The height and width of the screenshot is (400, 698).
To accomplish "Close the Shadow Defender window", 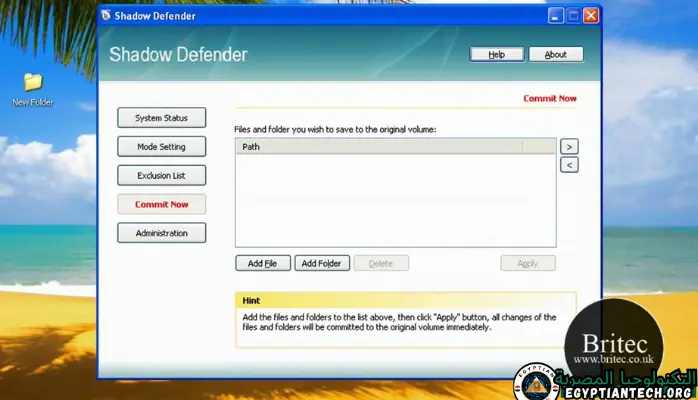I will [x=591, y=16].
